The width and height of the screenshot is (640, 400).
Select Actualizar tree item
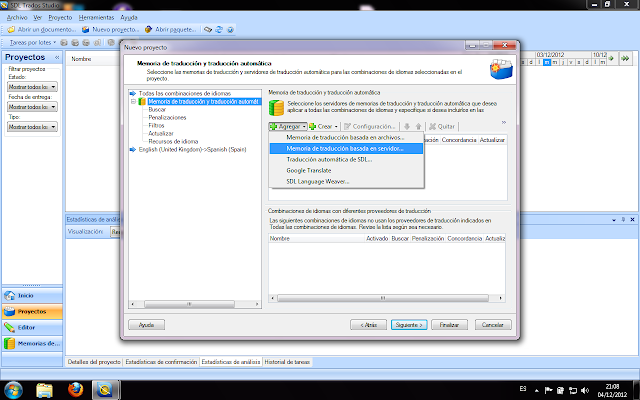click(x=161, y=133)
